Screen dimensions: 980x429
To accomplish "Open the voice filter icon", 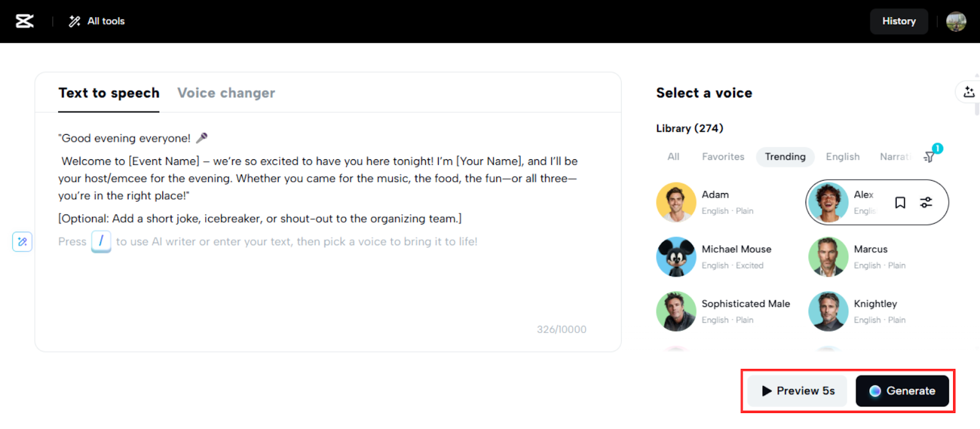I will (x=929, y=157).
